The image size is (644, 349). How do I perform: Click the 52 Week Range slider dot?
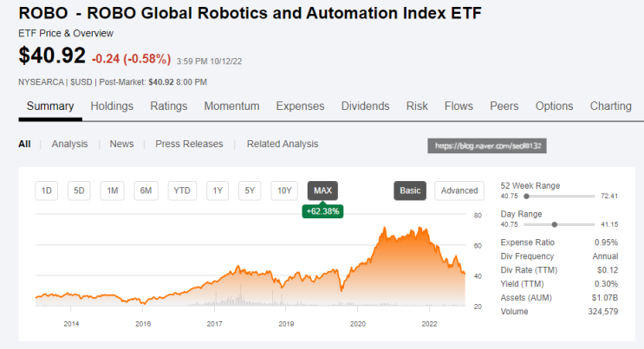click(526, 197)
